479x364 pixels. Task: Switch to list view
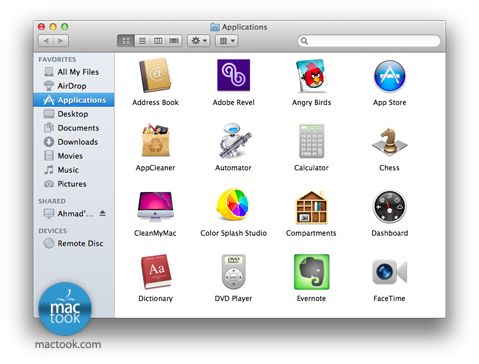coord(142,41)
